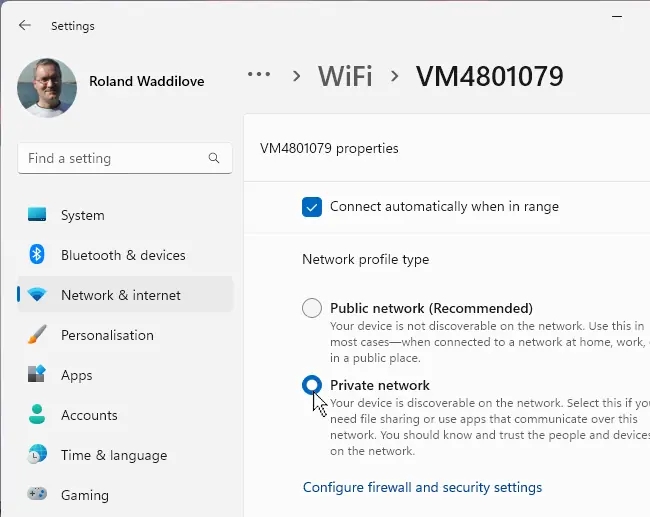Click the VM4801079 breadcrumb title

tap(490, 76)
